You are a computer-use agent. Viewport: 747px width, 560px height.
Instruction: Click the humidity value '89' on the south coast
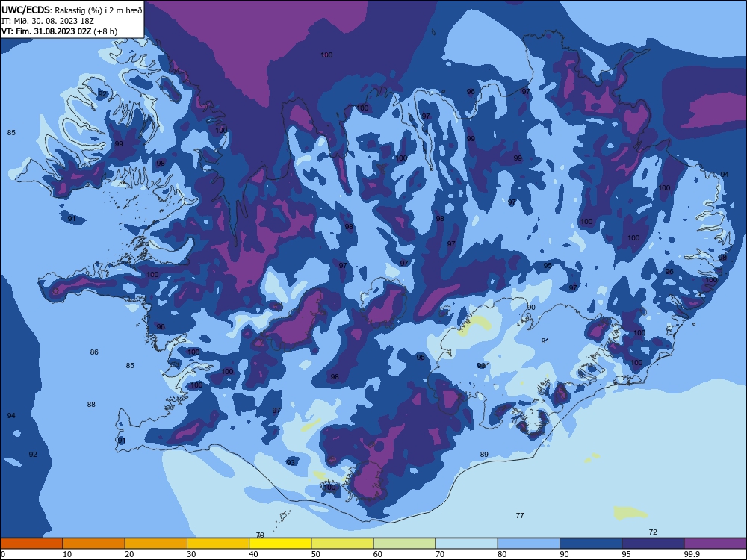pos(484,455)
